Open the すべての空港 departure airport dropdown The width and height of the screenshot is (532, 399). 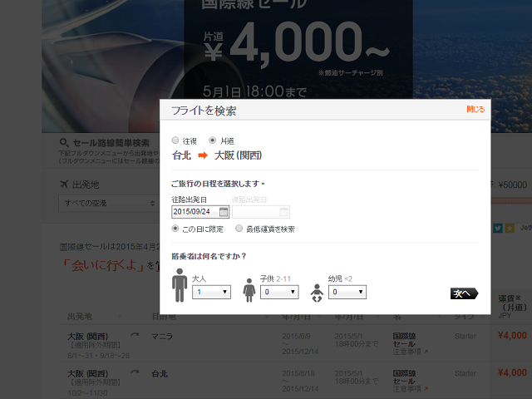point(109,203)
